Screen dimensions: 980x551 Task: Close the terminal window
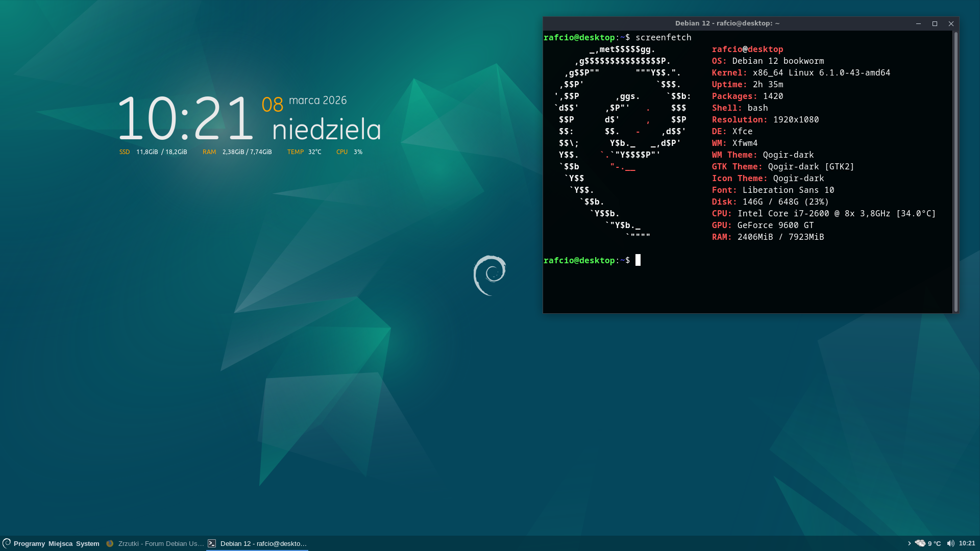tap(951, 23)
